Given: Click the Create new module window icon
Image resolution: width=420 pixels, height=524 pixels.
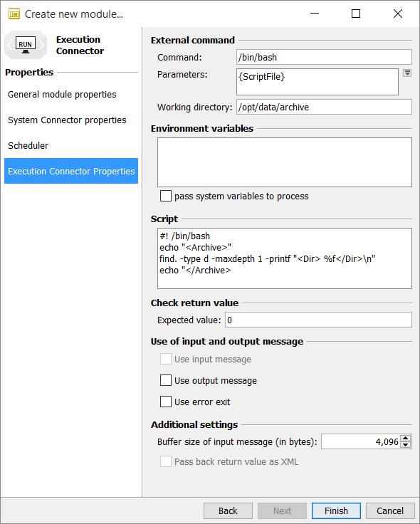Looking at the screenshot, I should click(14, 14).
